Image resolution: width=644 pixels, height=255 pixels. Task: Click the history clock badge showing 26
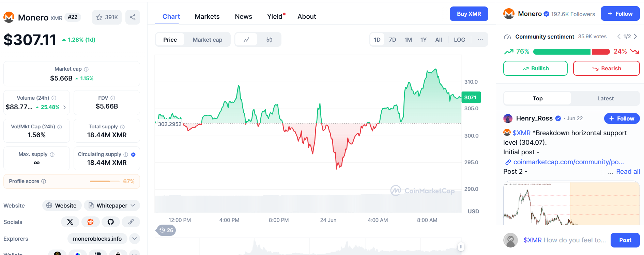click(x=166, y=230)
